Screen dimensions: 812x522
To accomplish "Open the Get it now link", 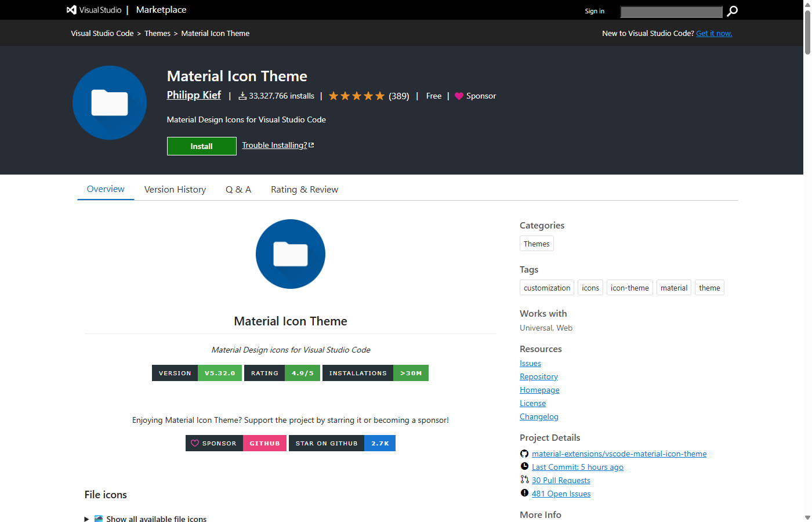I will (x=714, y=33).
